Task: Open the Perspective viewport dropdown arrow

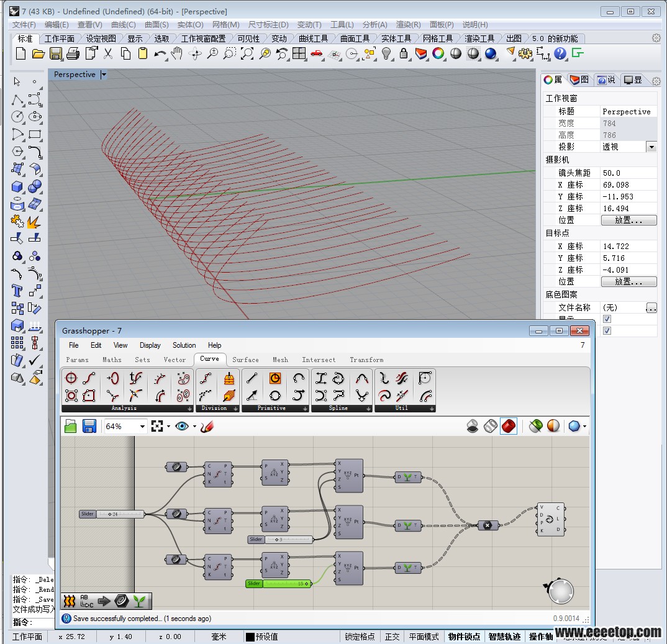Action: (x=103, y=75)
